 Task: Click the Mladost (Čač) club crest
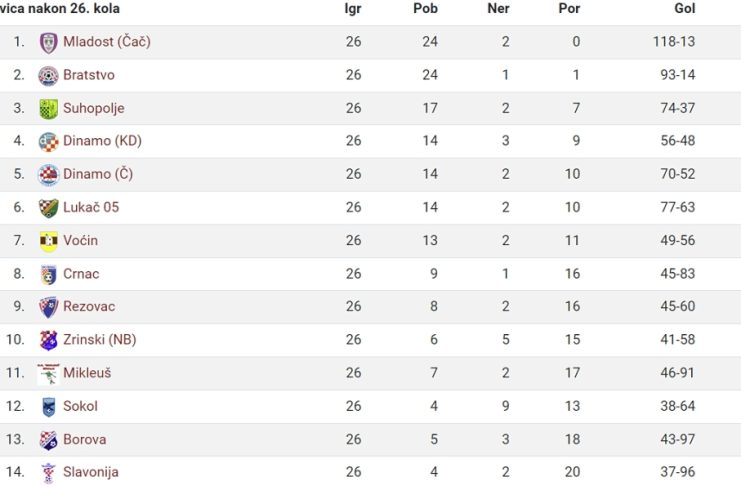point(48,43)
